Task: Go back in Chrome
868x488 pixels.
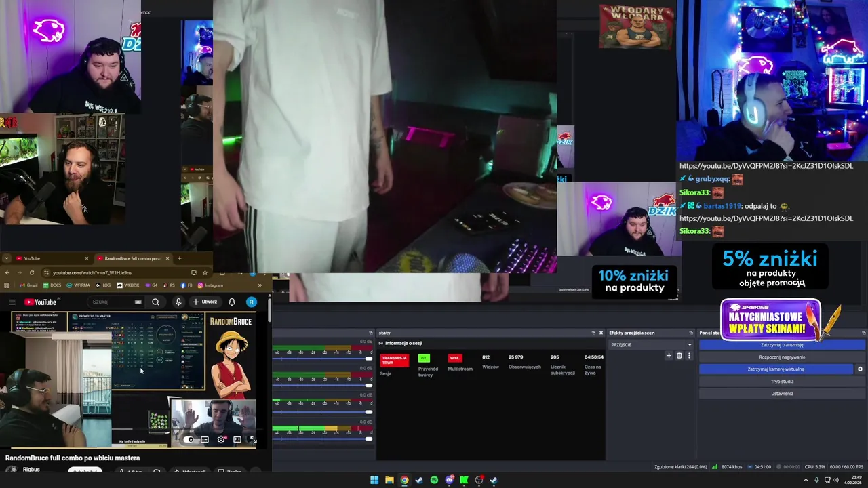Action: [7, 272]
